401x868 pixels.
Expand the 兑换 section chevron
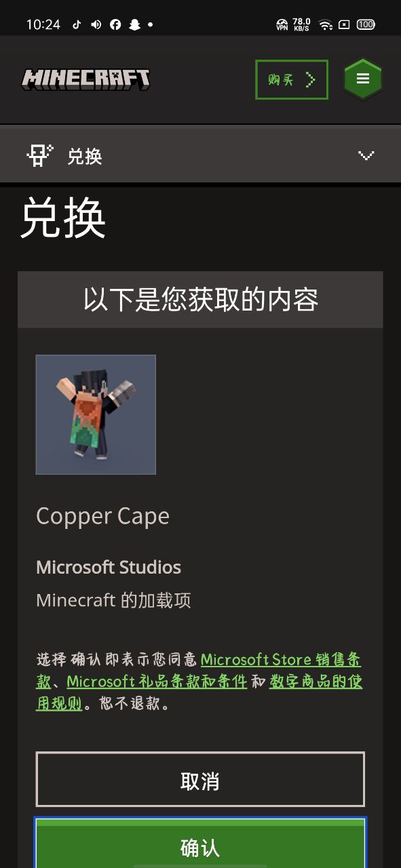pyautogui.click(x=366, y=155)
